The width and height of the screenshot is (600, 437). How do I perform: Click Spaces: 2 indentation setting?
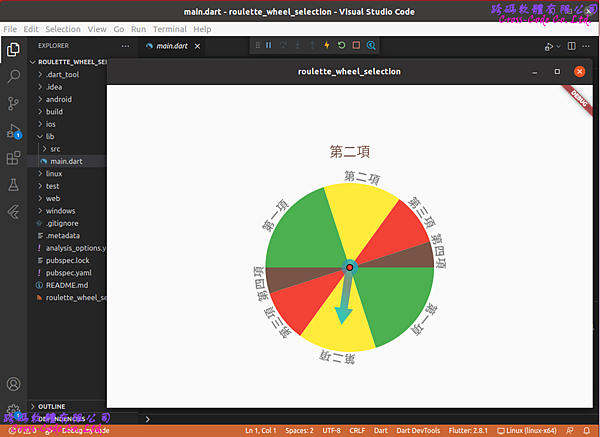click(299, 431)
